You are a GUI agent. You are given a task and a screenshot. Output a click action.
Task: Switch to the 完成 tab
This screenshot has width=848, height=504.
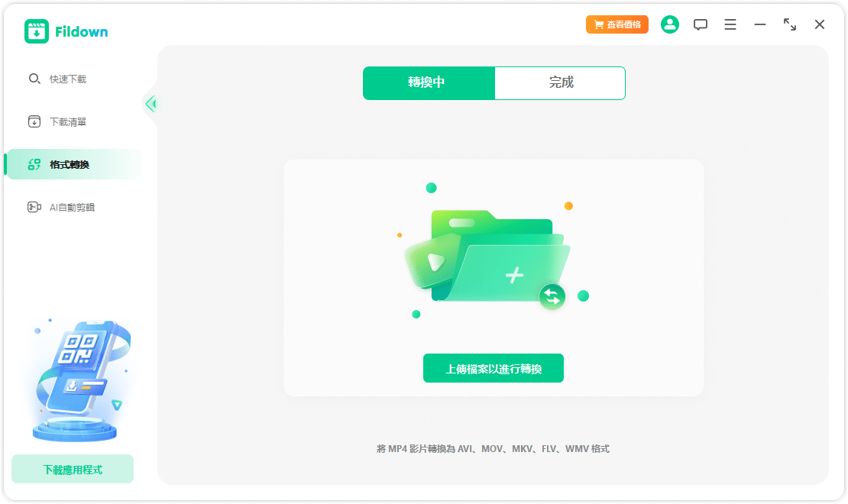560,82
